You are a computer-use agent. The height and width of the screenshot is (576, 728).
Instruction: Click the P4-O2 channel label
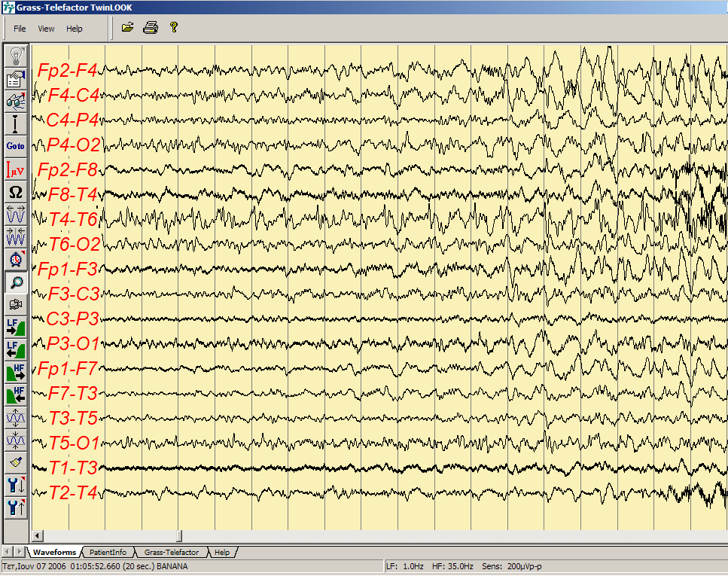coord(73,145)
